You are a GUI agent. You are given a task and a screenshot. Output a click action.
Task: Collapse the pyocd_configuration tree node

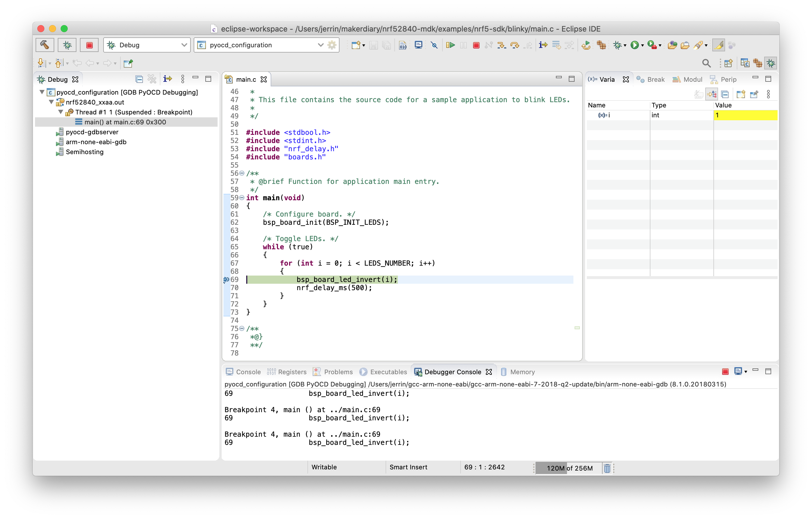pos(42,92)
